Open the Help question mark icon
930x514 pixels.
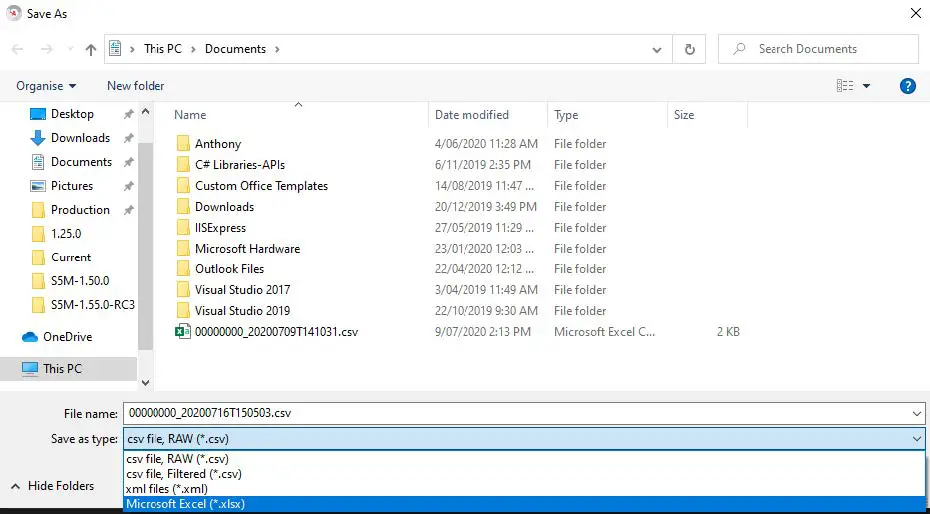[x=908, y=86]
